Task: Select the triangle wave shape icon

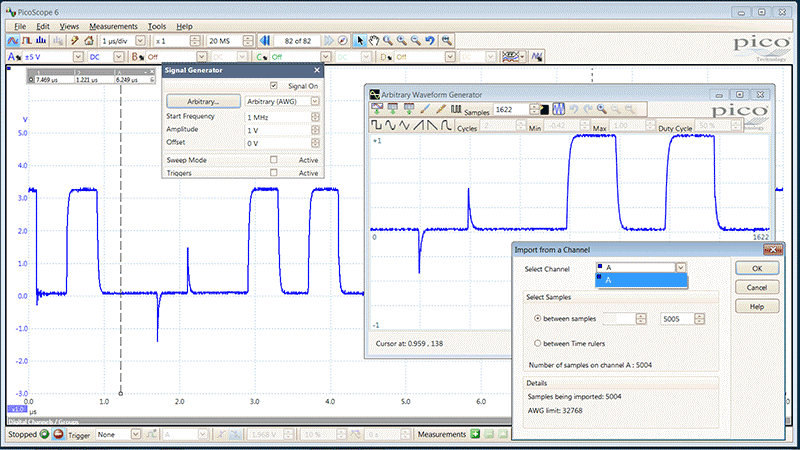Action: click(x=405, y=126)
